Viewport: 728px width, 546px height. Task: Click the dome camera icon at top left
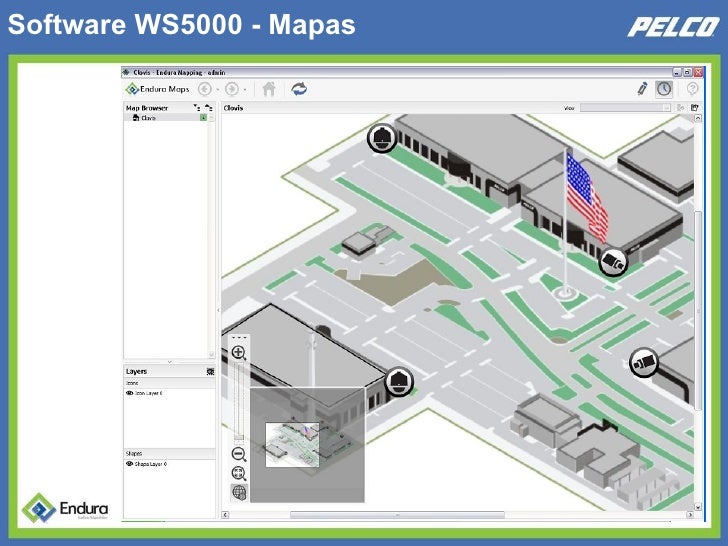382,138
